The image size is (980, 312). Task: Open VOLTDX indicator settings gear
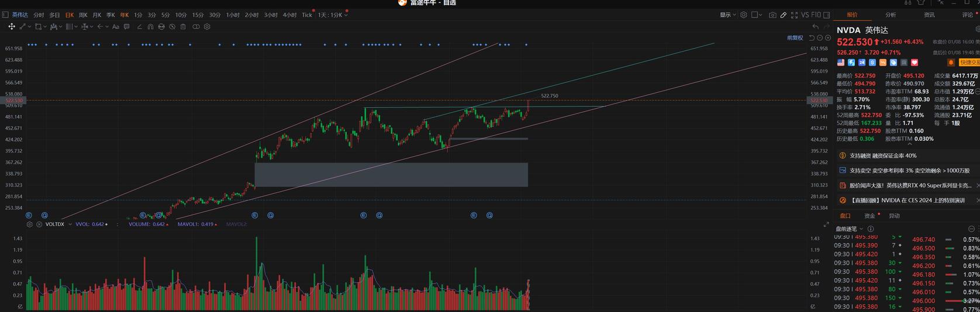[x=29, y=224]
